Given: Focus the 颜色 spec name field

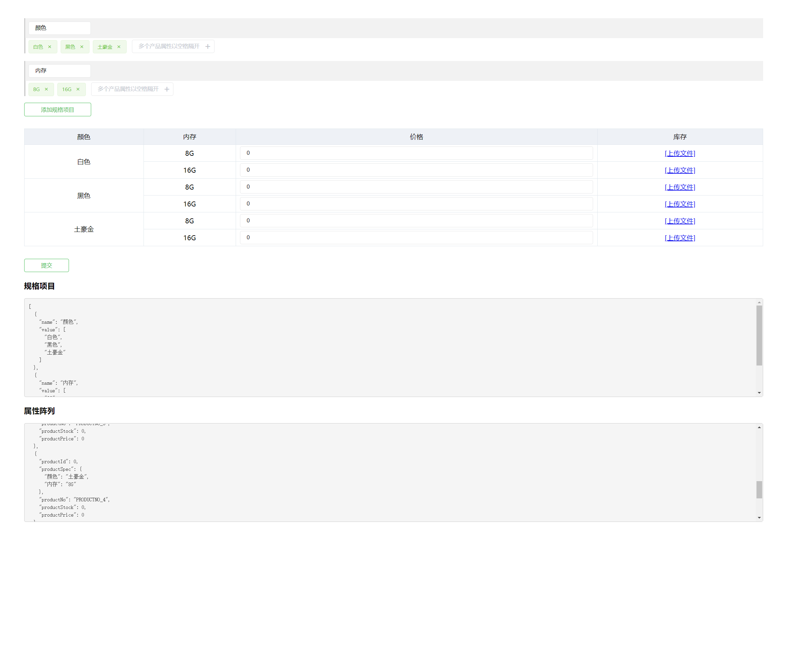Looking at the screenshot, I should point(60,28).
